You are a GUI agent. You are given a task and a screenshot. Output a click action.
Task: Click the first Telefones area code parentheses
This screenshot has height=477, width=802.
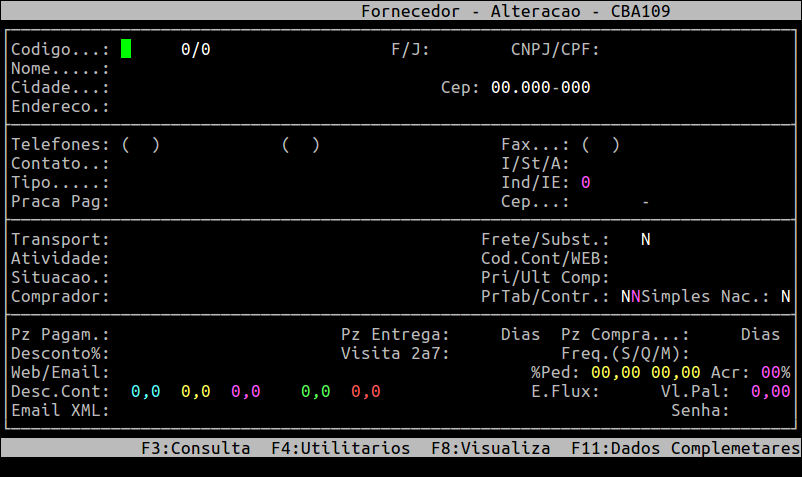click(x=140, y=145)
